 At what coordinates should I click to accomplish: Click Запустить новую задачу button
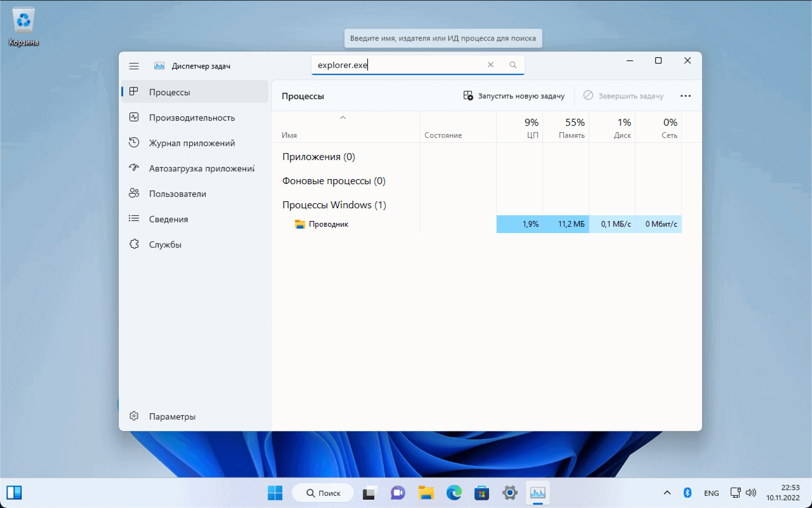point(514,96)
